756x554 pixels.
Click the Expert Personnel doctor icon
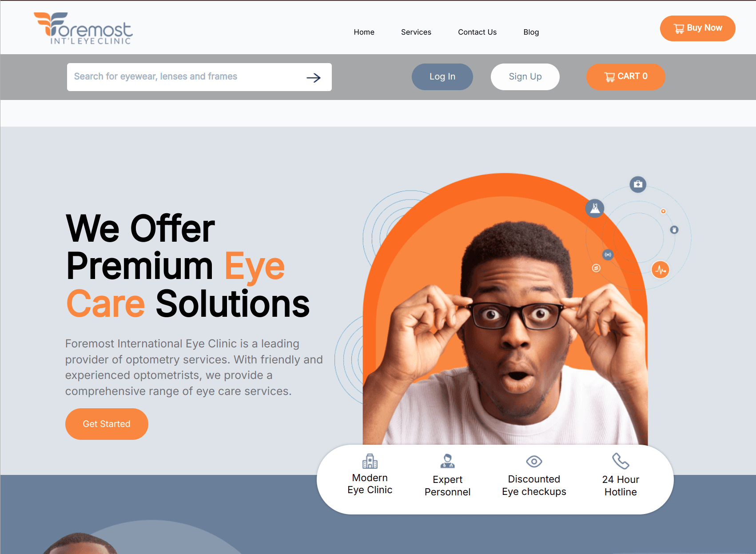click(x=447, y=461)
